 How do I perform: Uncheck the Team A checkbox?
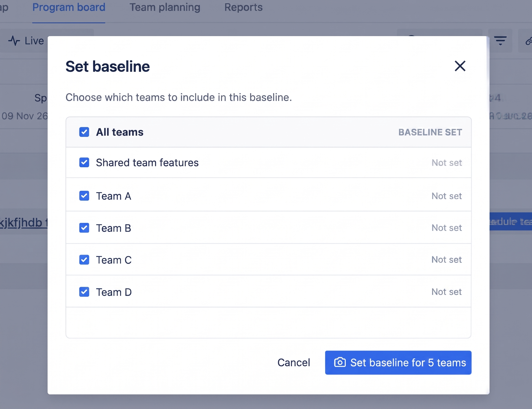coord(84,196)
